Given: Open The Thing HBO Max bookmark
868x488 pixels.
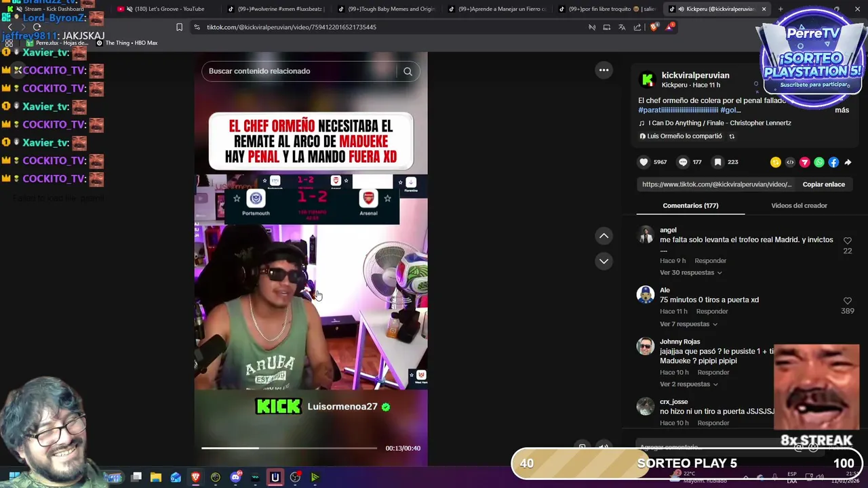Looking at the screenshot, I should 127,43.
